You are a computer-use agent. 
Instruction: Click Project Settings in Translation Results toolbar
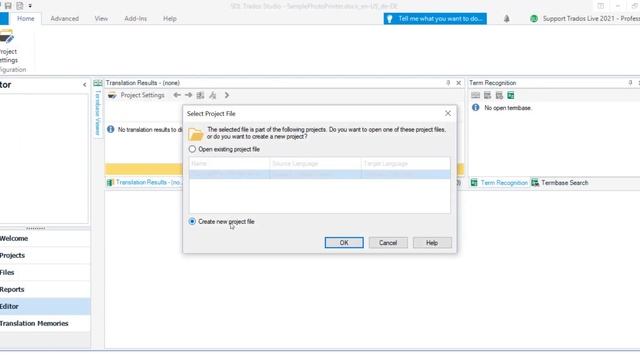136,95
